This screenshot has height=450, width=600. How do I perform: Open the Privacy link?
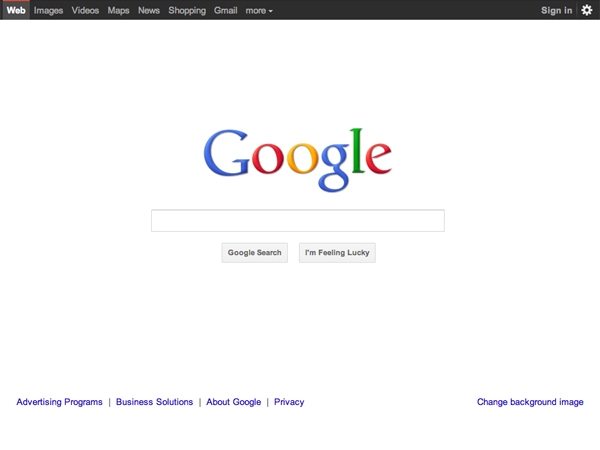[289, 402]
